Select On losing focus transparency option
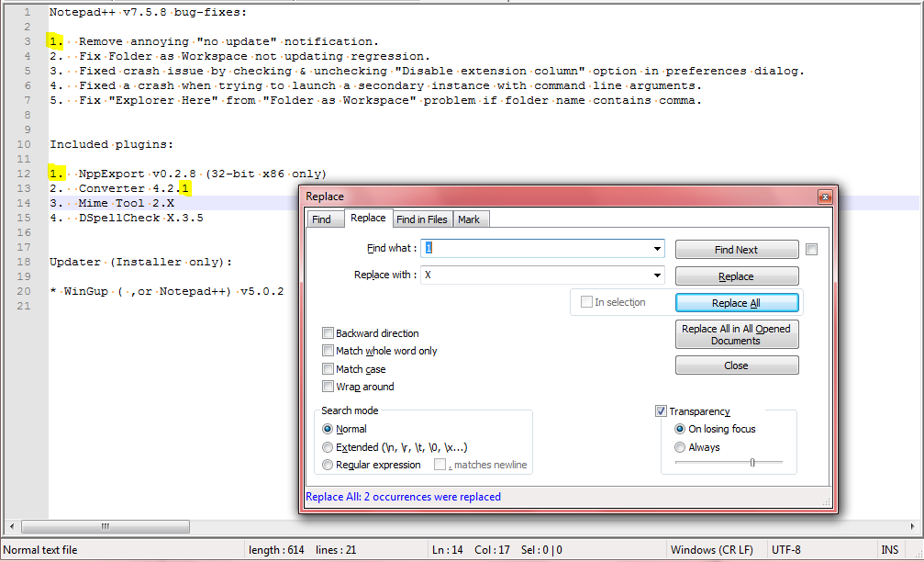 click(680, 429)
